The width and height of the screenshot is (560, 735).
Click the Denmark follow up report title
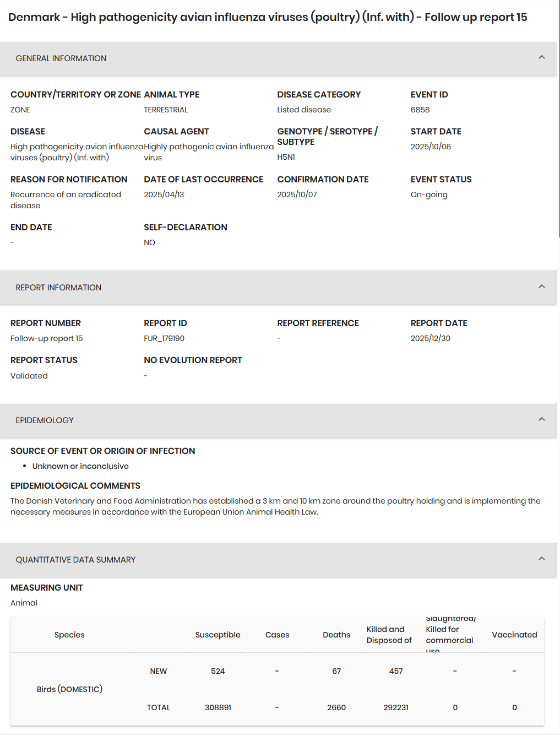pos(268,17)
